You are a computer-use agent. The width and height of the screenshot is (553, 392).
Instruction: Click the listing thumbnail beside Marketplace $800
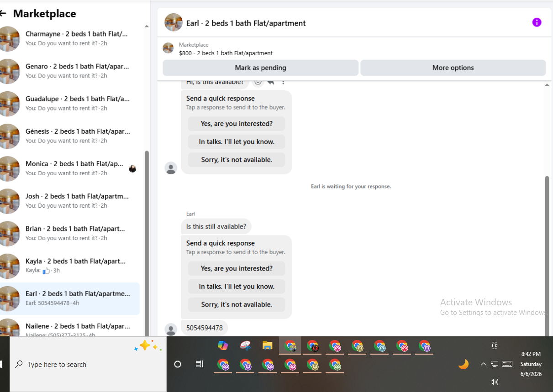tap(168, 48)
